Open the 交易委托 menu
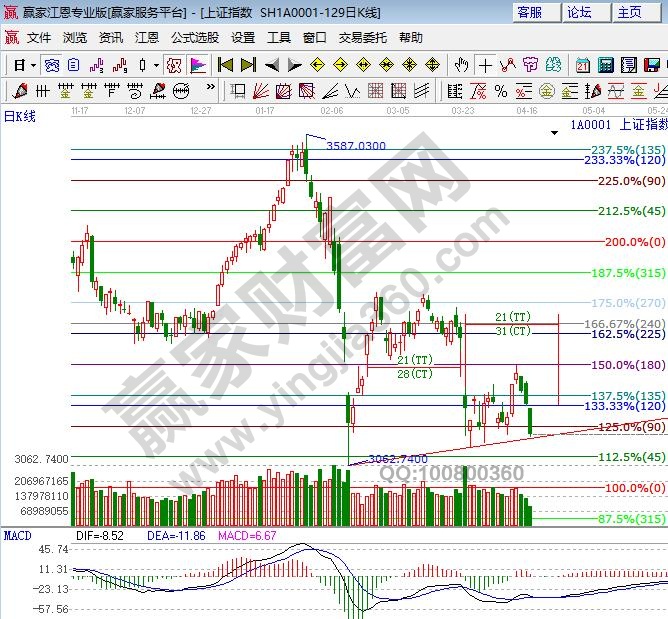The width and height of the screenshot is (668, 619). coord(361,38)
